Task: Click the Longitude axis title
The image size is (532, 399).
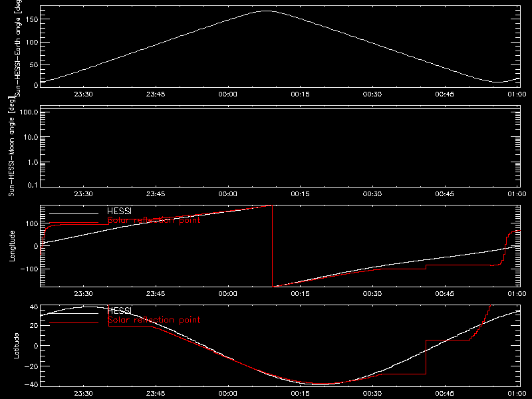Action: pos(12,246)
